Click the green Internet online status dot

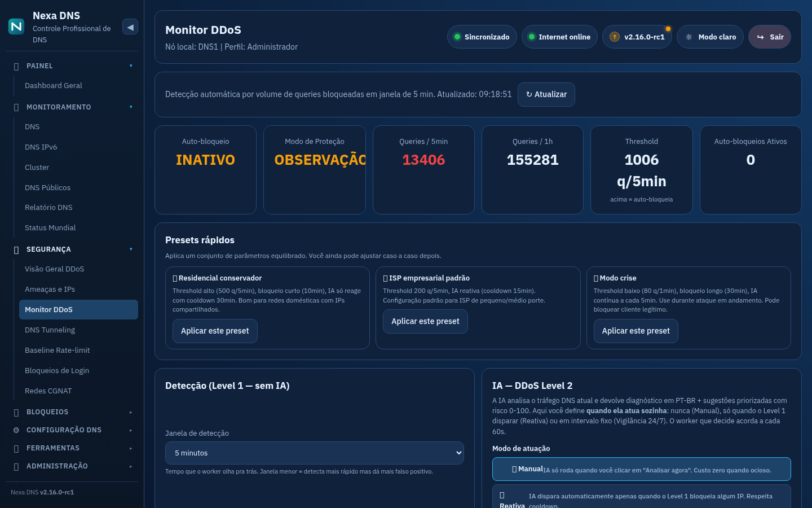(x=532, y=37)
